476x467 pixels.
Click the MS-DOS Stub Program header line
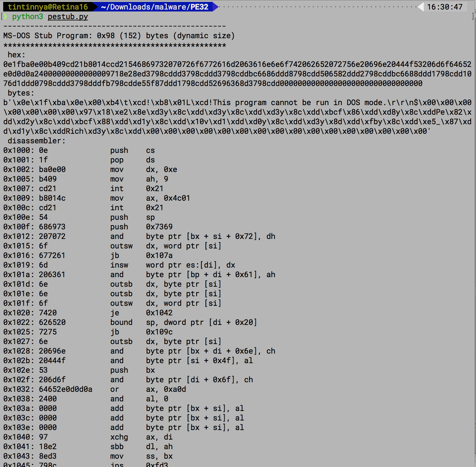119,36
